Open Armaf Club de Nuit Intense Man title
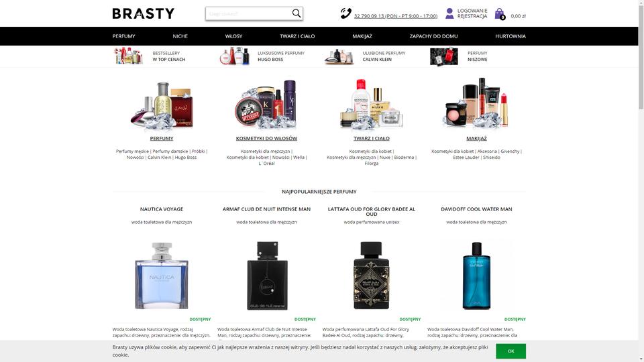 point(266,209)
